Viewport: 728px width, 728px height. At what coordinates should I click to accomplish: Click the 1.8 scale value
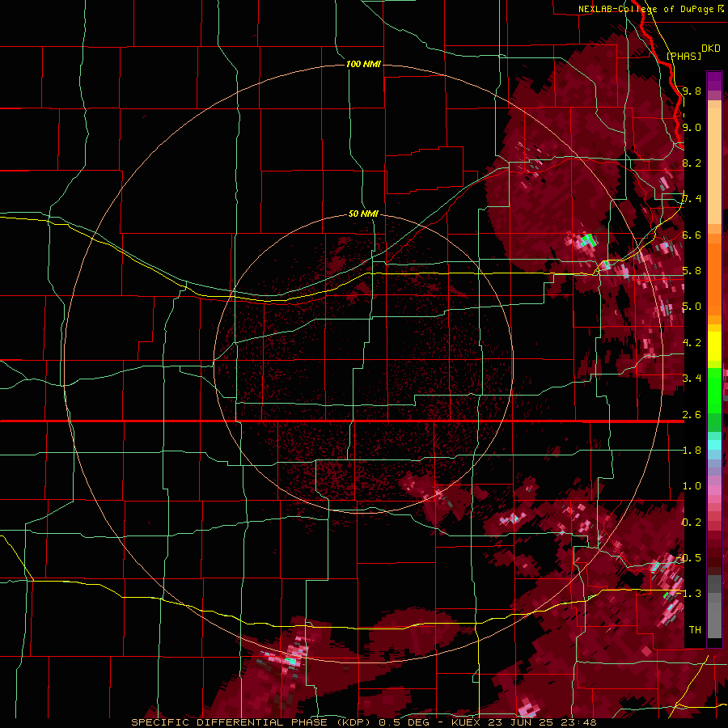pos(692,451)
